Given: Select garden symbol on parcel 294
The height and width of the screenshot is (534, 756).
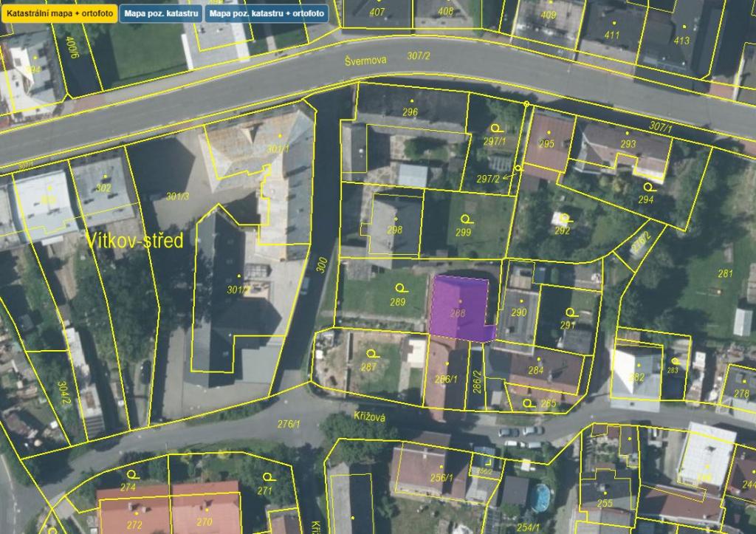Looking at the screenshot, I should tap(649, 187).
